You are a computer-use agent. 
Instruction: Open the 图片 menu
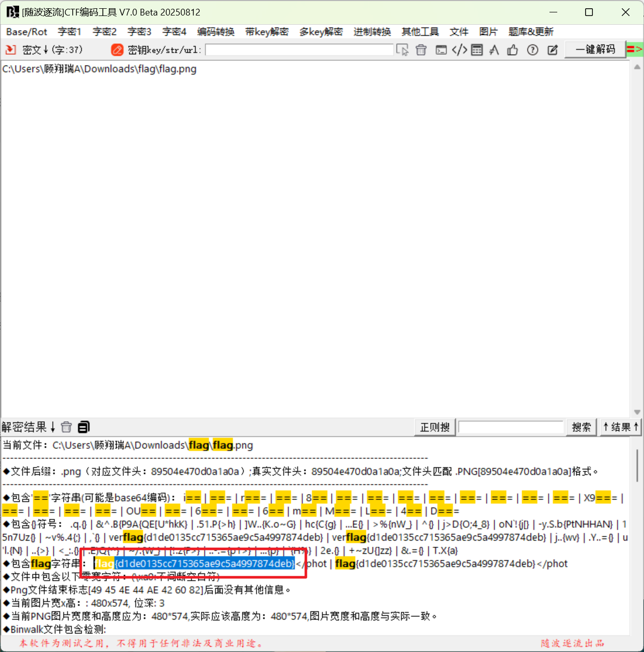[x=488, y=32]
